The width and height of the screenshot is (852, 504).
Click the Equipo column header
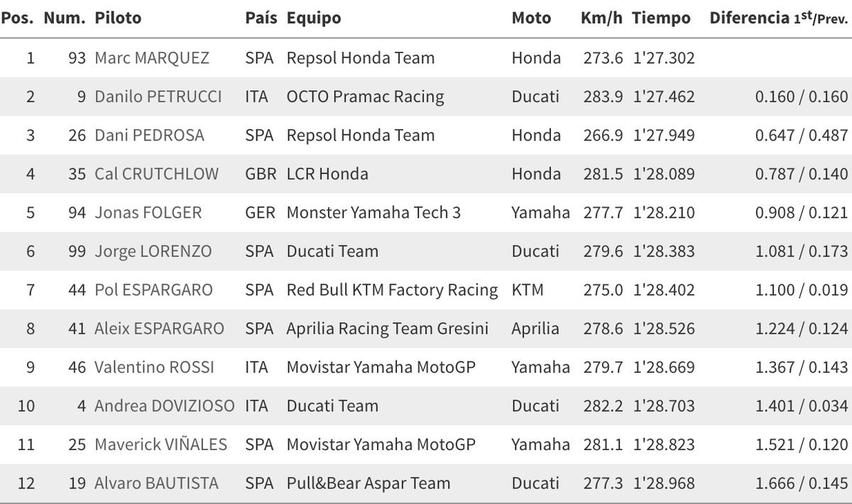(314, 18)
